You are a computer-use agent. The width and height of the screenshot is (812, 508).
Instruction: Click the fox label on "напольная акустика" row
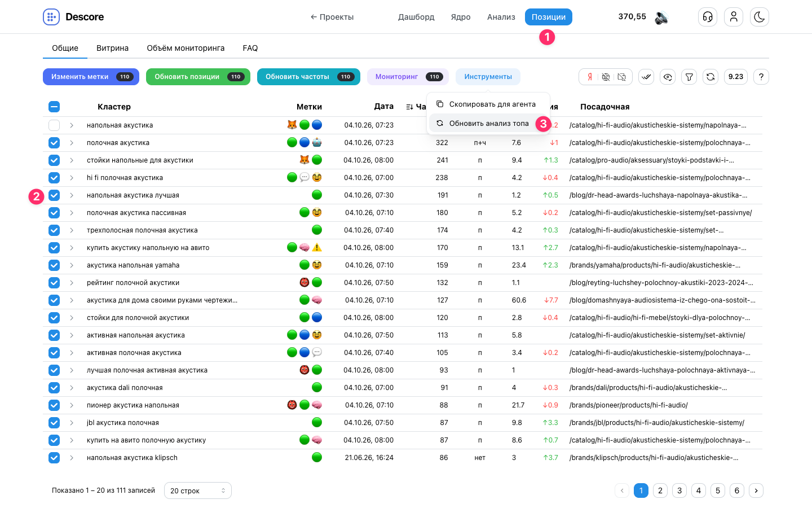(x=292, y=125)
